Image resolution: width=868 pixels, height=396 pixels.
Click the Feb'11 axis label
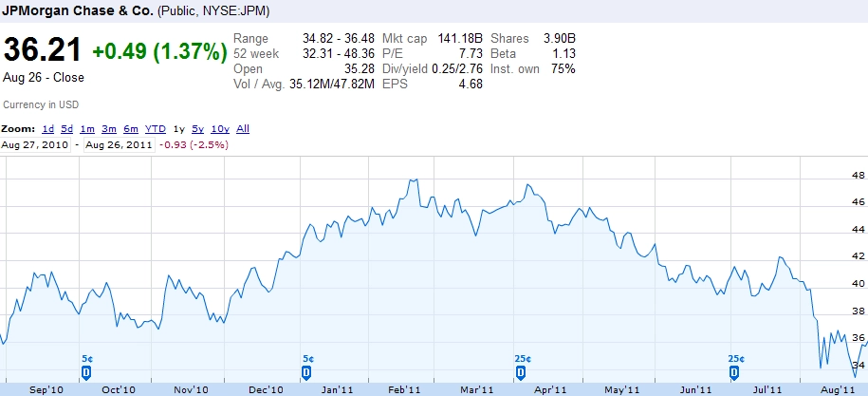(x=403, y=390)
